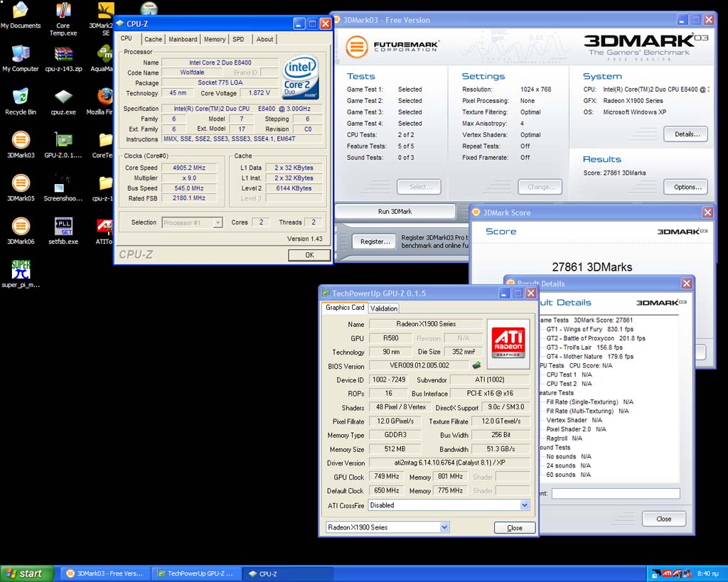This screenshot has width=728, height=582.
Task: Open system Details... in 3DMark03
Action: pos(687,134)
